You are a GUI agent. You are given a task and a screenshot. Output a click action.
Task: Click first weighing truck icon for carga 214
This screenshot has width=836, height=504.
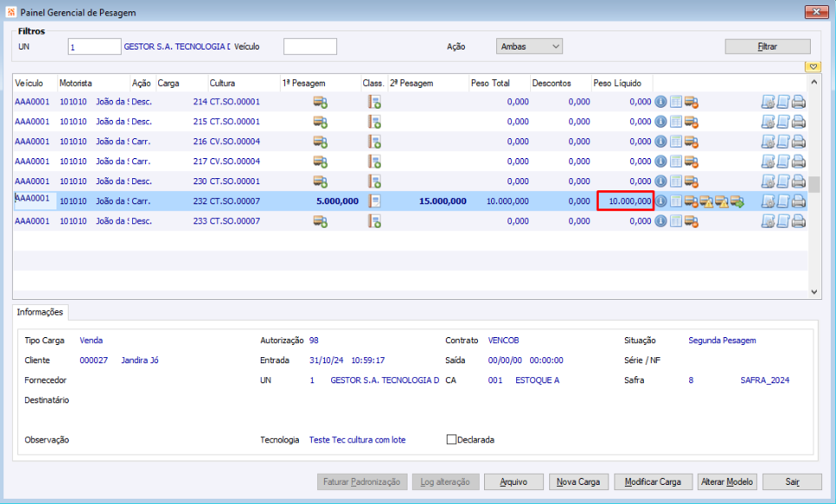[320, 102]
